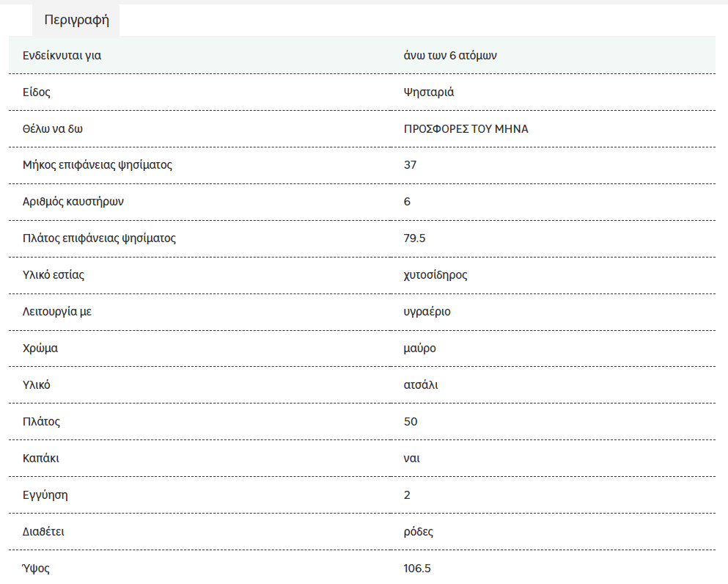Viewport: 728px width, 584px height.
Task: Click the Πλάτος value 50
Action: 411,421
